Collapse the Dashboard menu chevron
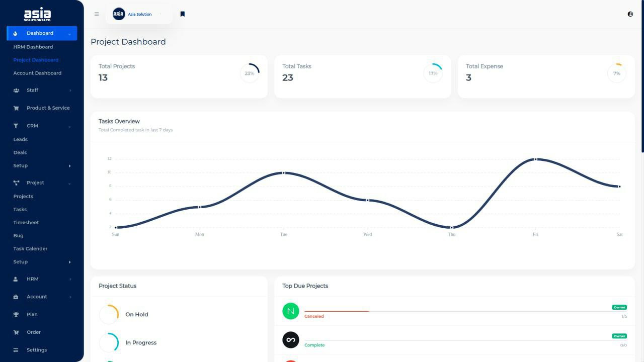The width and height of the screenshot is (644, 362). coord(69,34)
